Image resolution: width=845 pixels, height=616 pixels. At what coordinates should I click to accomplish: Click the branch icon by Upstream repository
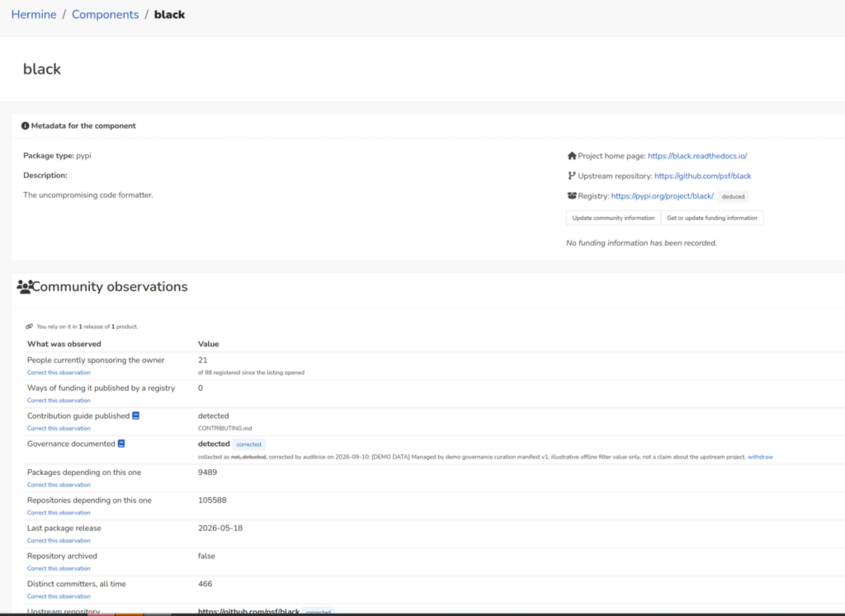[572, 176]
